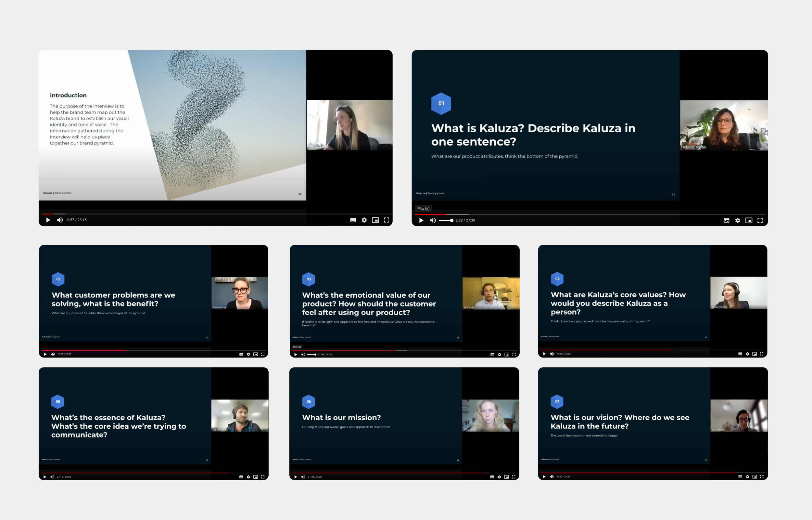Open settings gear on video 03
This screenshot has width=812, height=520.
pyautogui.click(x=499, y=355)
